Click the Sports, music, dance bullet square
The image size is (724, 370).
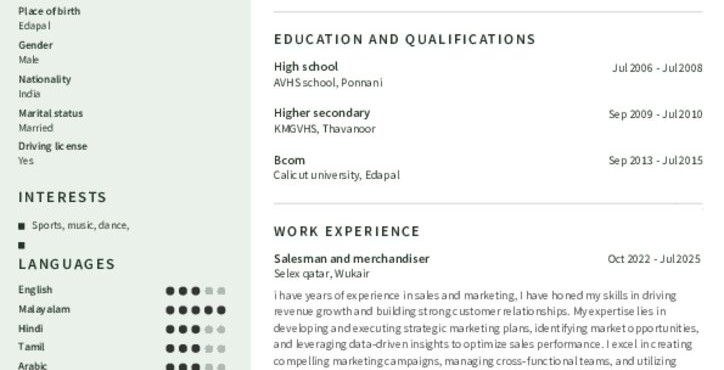(x=21, y=226)
